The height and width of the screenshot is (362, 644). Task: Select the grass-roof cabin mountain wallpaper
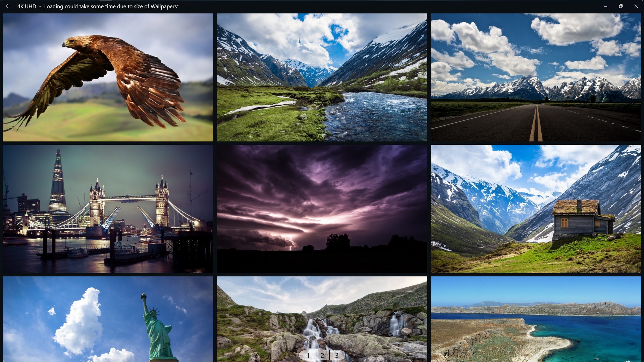click(536, 209)
